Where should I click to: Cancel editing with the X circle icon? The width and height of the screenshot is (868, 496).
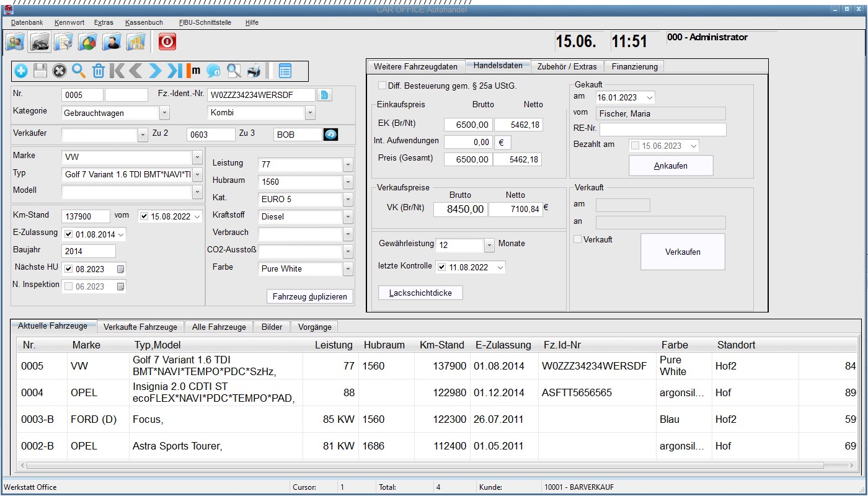point(60,71)
